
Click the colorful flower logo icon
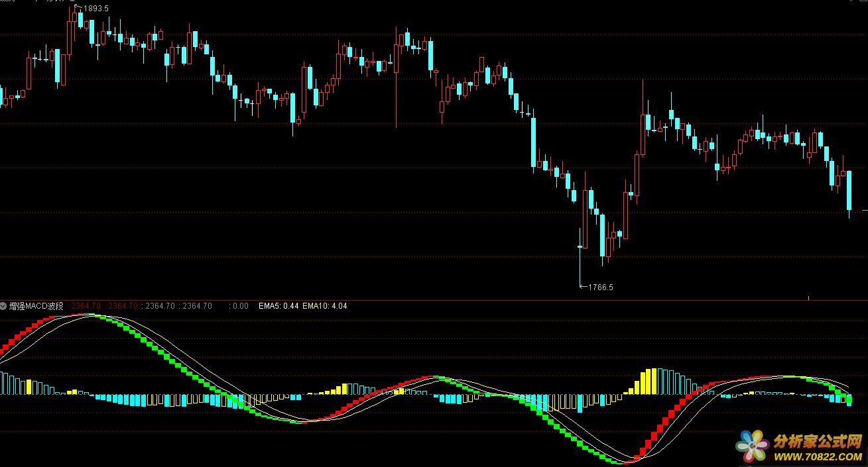[753, 446]
